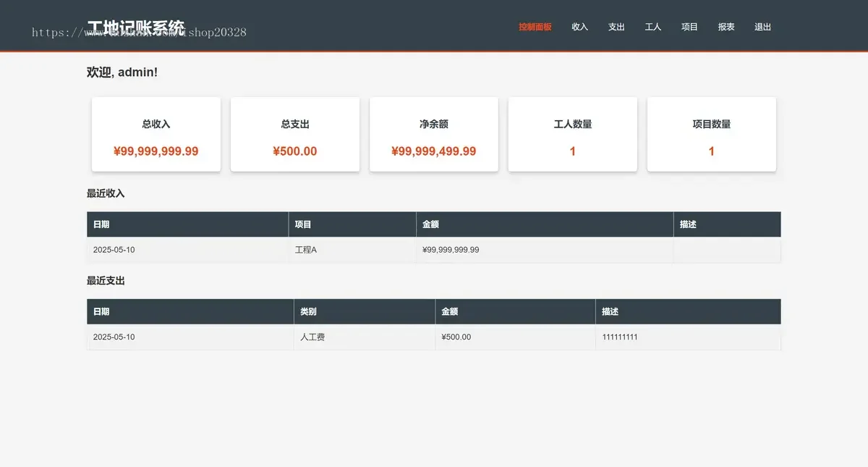Click 退出 to log out

click(762, 27)
